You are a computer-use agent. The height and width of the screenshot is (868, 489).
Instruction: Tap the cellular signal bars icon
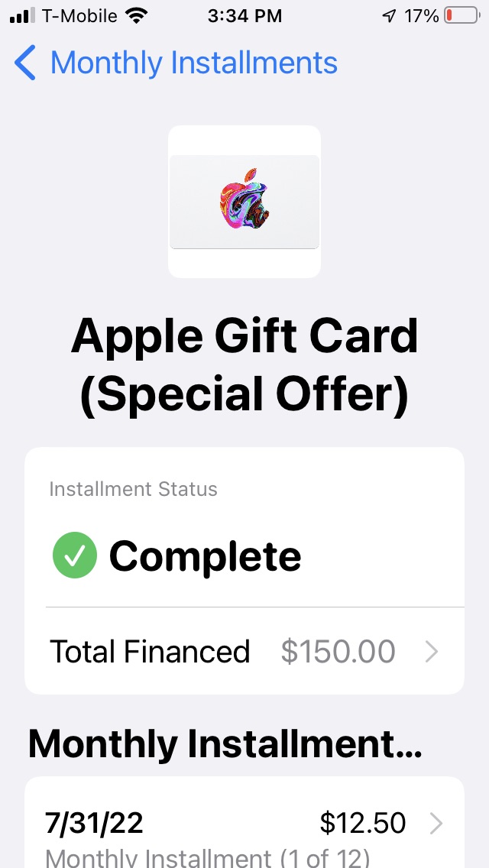[22, 15]
